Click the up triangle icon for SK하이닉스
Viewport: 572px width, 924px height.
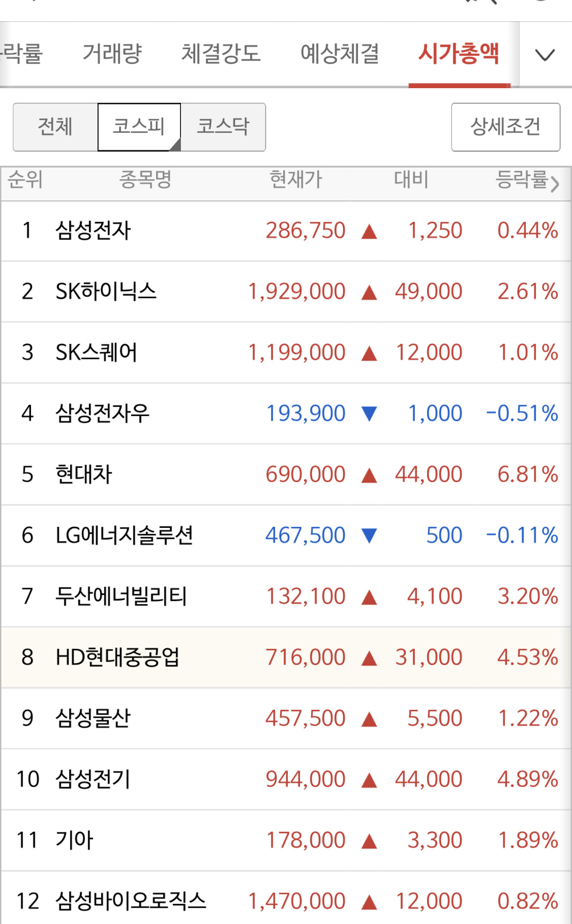click(x=369, y=292)
